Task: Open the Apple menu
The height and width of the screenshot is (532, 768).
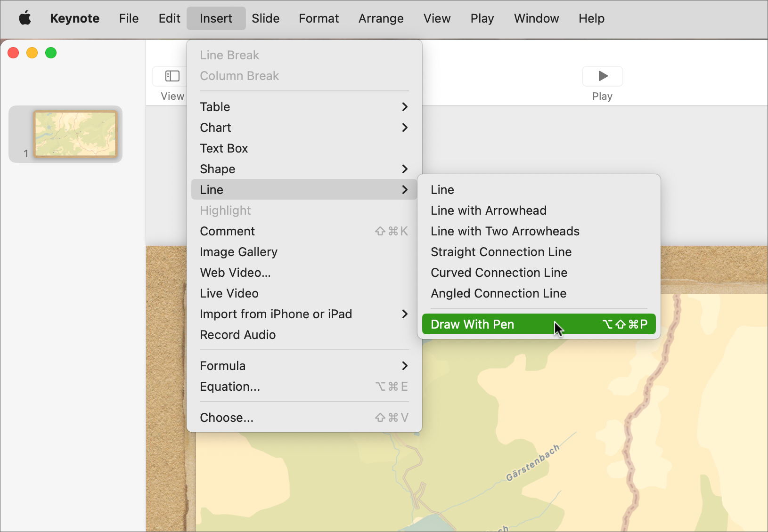Action: point(25,18)
